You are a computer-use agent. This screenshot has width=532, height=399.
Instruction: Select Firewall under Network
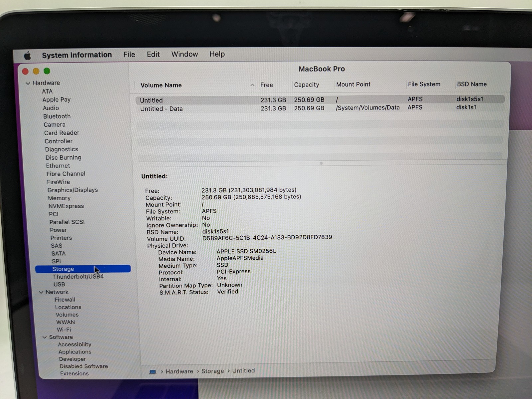[65, 300]
